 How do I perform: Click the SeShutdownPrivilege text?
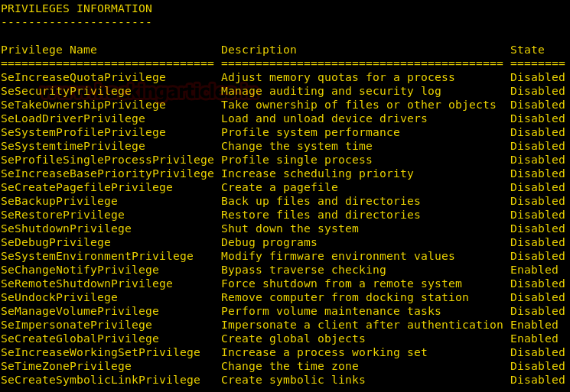[66, 228]
